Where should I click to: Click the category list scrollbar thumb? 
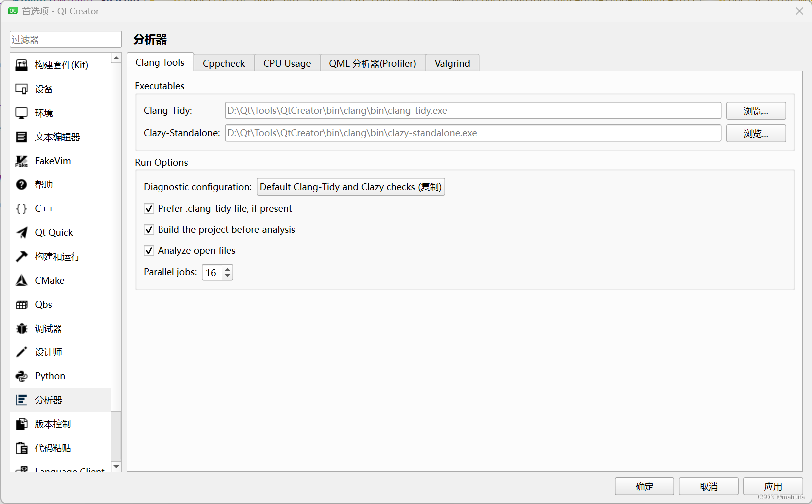pyautogui.click(x=116, y=237)
